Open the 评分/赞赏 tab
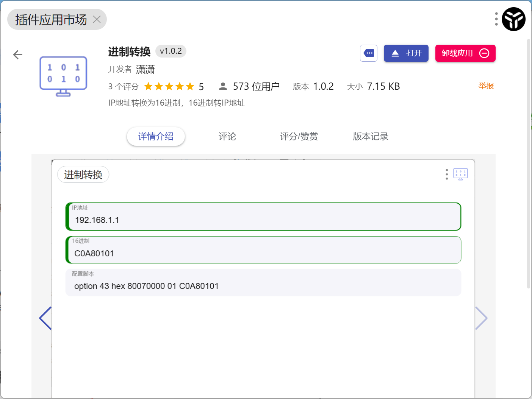Image resolution: width=532 pixels, height=399 pixels. [299, 136]
